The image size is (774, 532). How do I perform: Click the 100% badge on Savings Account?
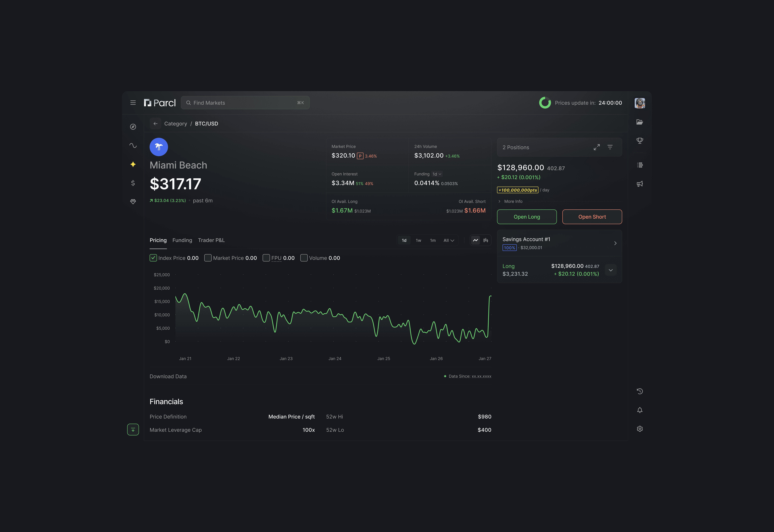[509, 248]
